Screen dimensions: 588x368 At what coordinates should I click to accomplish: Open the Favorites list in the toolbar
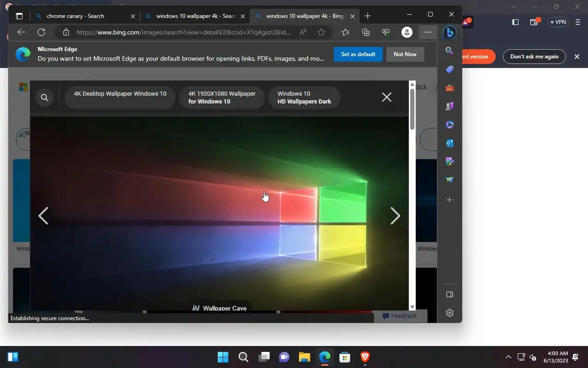(x=345, y=32)
